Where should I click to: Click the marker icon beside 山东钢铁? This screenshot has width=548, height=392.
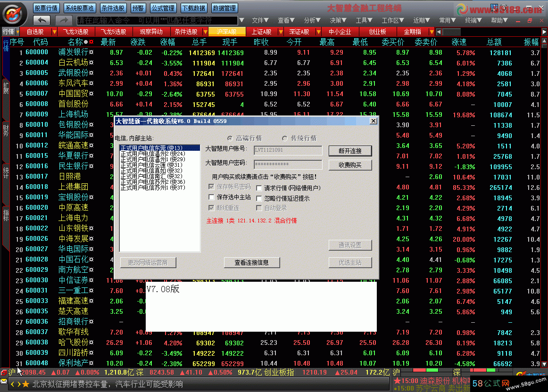pos(91,229)
